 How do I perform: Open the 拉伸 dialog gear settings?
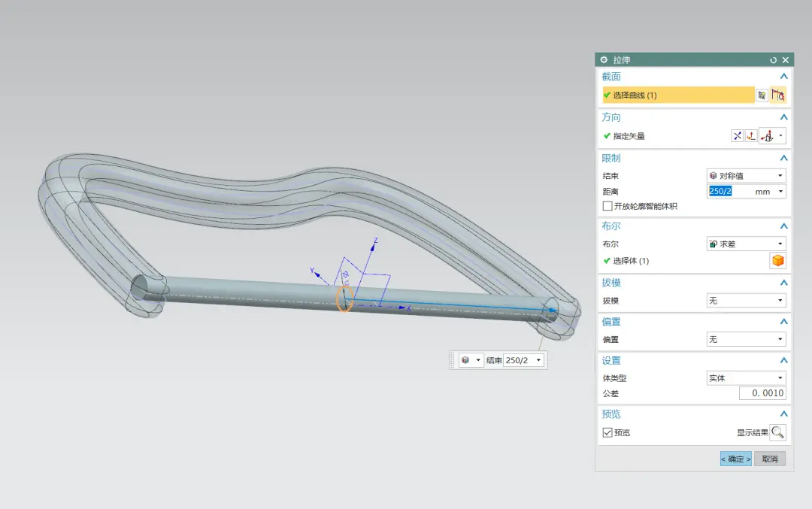pos(604,60)
